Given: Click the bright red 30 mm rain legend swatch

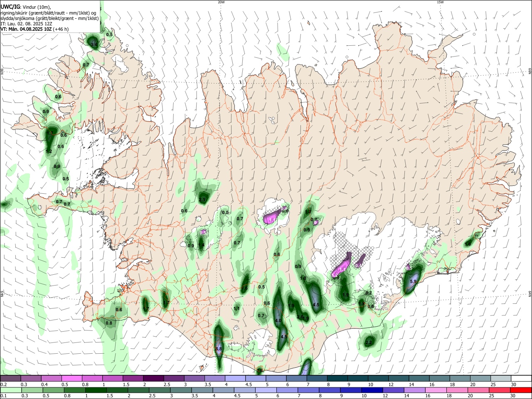Looking at the screenshot, I should [520, 390].
